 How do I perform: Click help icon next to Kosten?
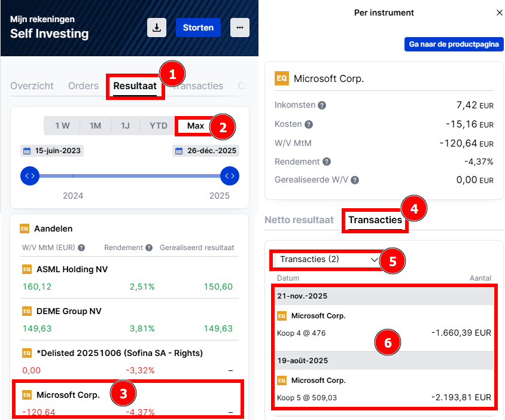(309, 124)
